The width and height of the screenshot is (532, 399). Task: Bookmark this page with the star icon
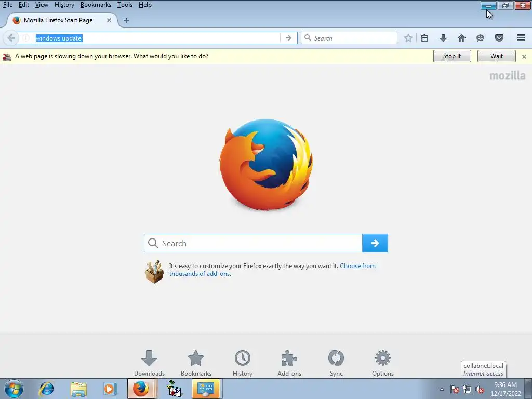tap(408, 38)
